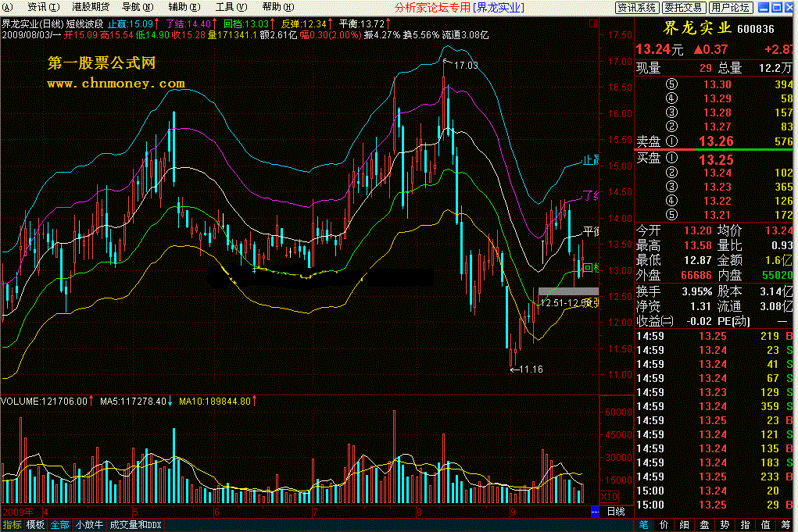
Task: Select the 全部 tab
Action: click(59, 525)
